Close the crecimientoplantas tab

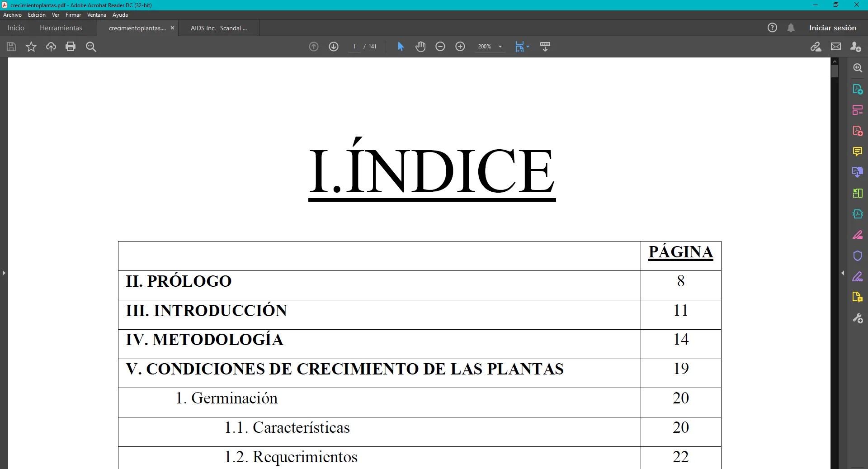[172, 28]
